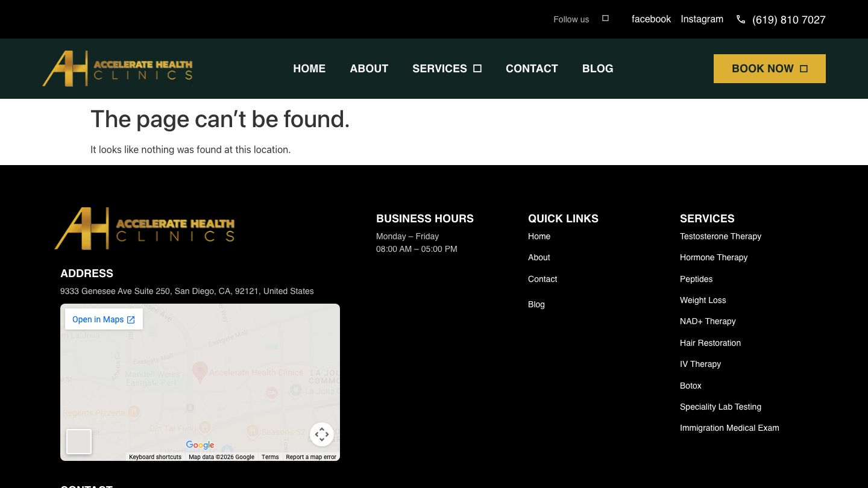Click the phone icon in top bar
This screenshot has height=488, width=868.
(741, 19)
